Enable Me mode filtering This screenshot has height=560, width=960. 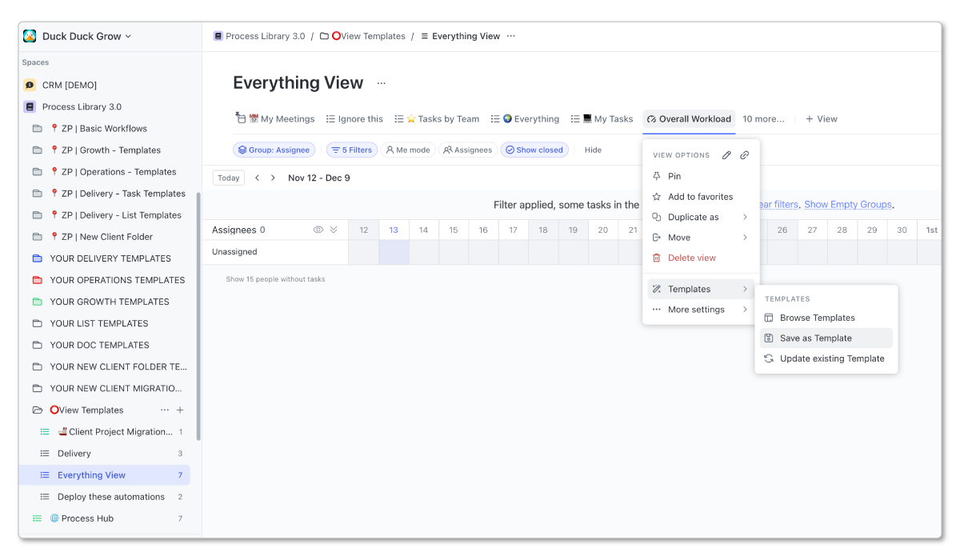point(408,150)
